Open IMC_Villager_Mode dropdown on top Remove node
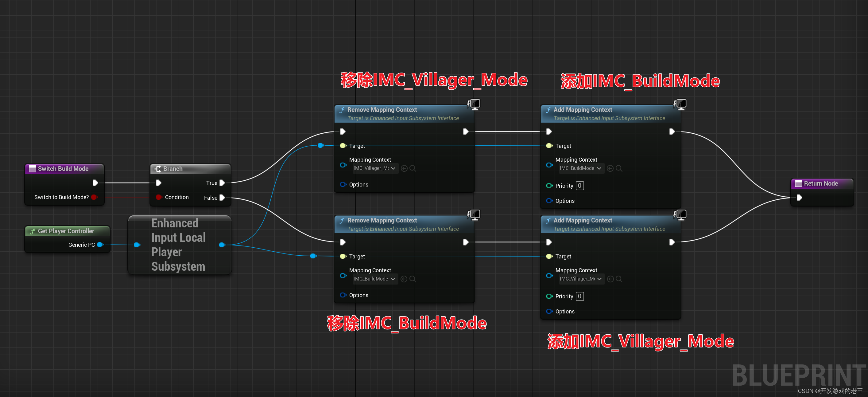This screenshot has height=397, width=868. coord(375,168)
